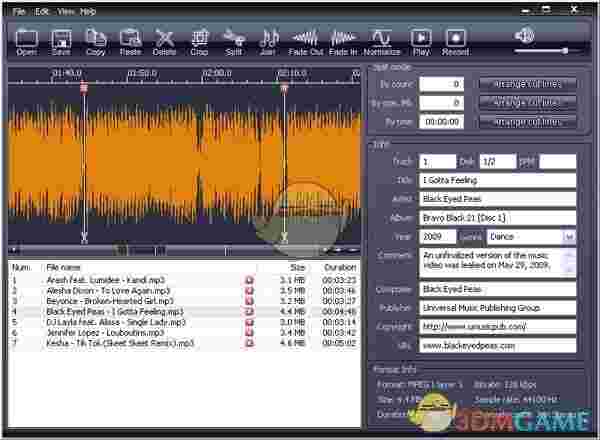
Task: Apply Fade Out effect
Action: coord(304,37)
